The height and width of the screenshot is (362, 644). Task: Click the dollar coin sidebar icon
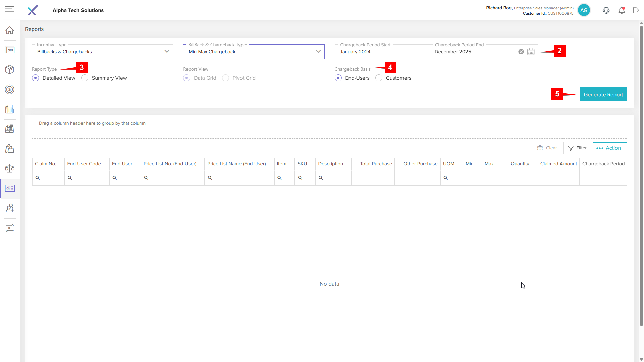point(10,89)
